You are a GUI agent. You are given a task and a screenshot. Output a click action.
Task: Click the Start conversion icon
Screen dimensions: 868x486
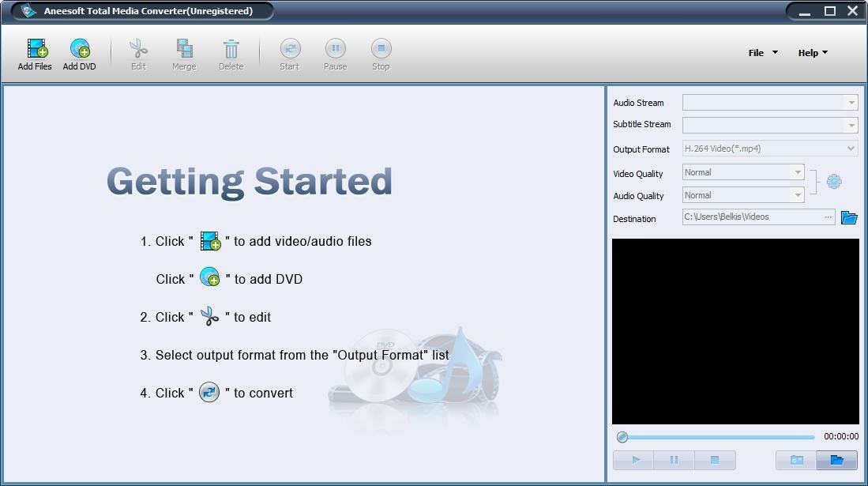pos(289,48)
